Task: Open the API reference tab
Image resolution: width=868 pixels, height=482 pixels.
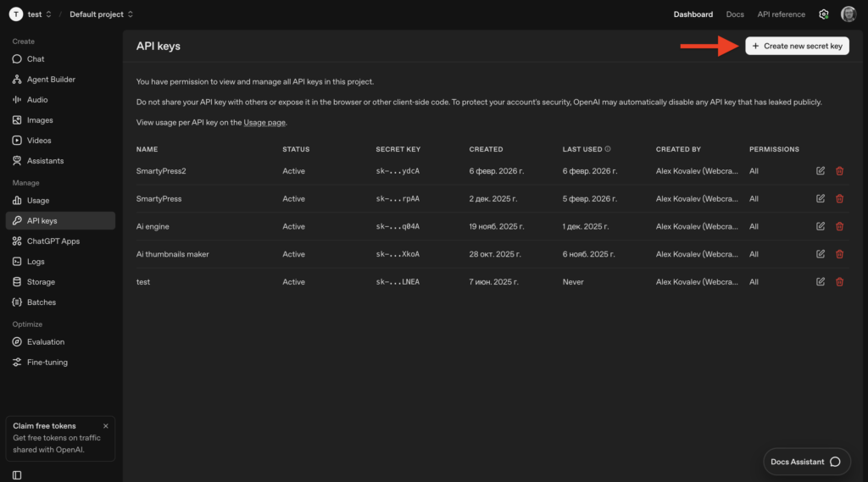Action: tap(781, 14)
